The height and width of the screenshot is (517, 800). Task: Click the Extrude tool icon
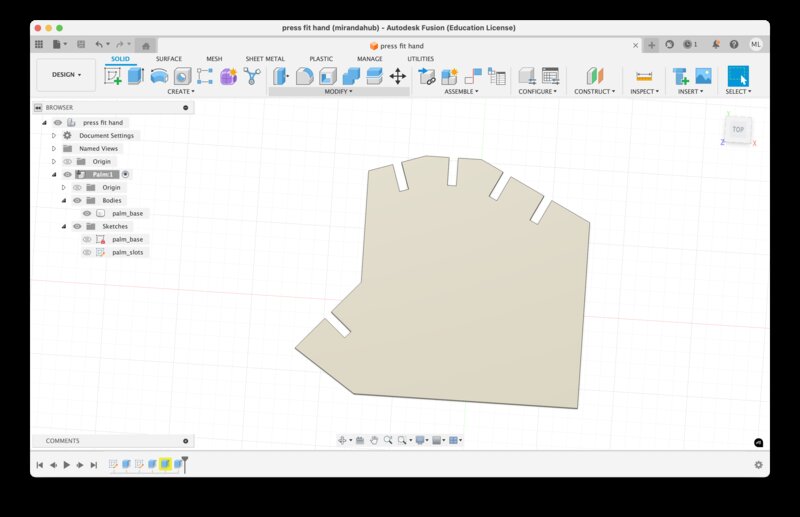click(x=135, y=76)
